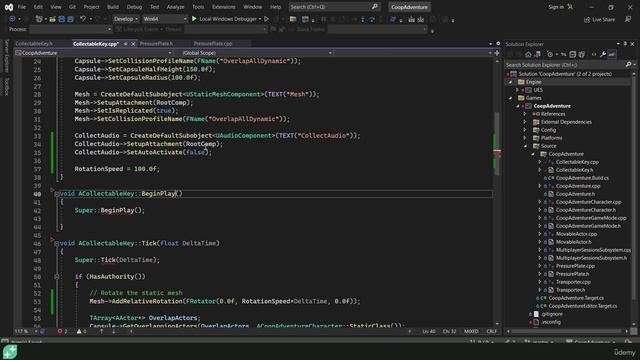Toggle pin on CollectableKey.cpp tab
Screen dimensions: 640x360
click(126, 44)
